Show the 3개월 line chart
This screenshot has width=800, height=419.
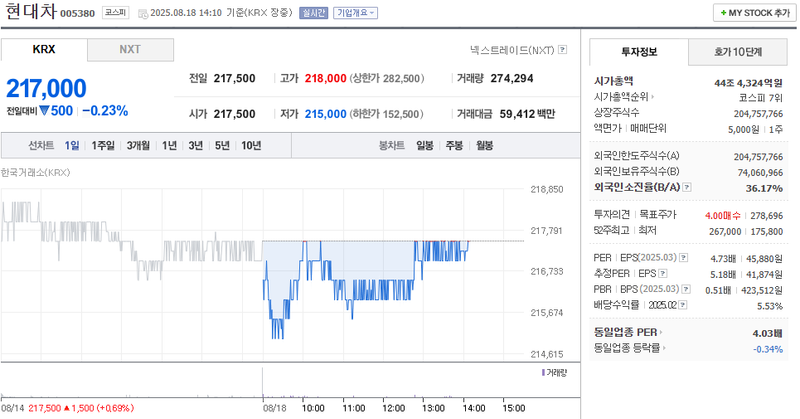[x=138, y=145]
